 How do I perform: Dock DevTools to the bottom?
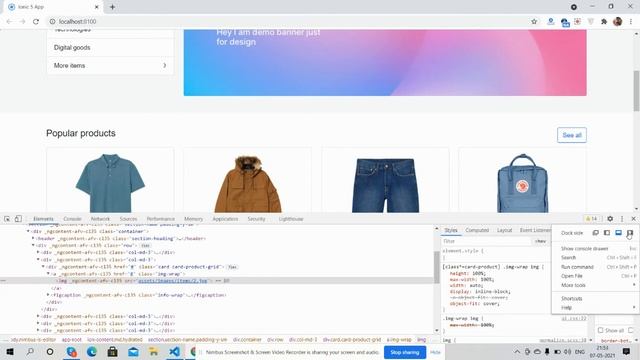[x=618, y=233]
